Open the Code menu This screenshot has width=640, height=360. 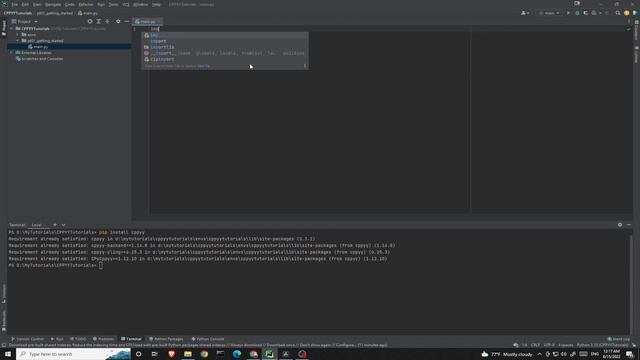pos(70,4)
